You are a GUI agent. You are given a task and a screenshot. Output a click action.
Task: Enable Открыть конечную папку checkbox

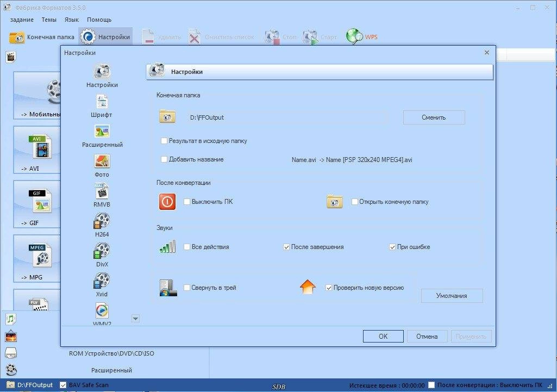pos(354,202)
